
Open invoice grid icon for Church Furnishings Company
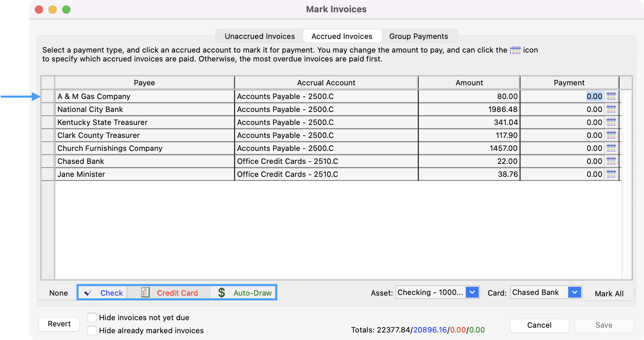(611, 148)
